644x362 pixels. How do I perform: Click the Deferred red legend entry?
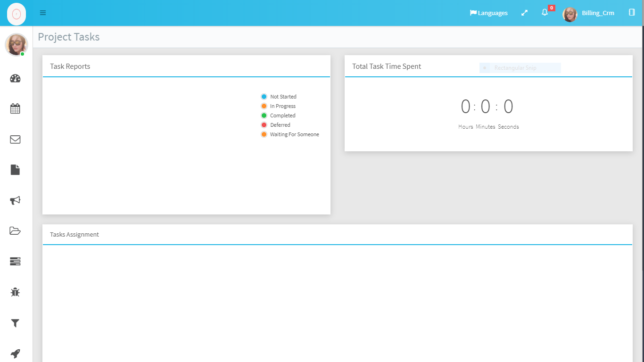(276, 125)
